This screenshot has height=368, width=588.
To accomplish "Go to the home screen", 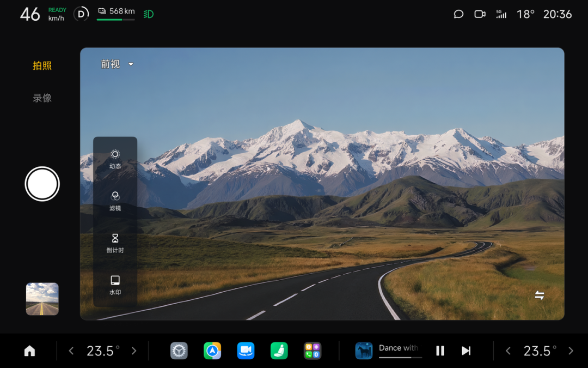I will pyautogui.click(x=29, y=351).
